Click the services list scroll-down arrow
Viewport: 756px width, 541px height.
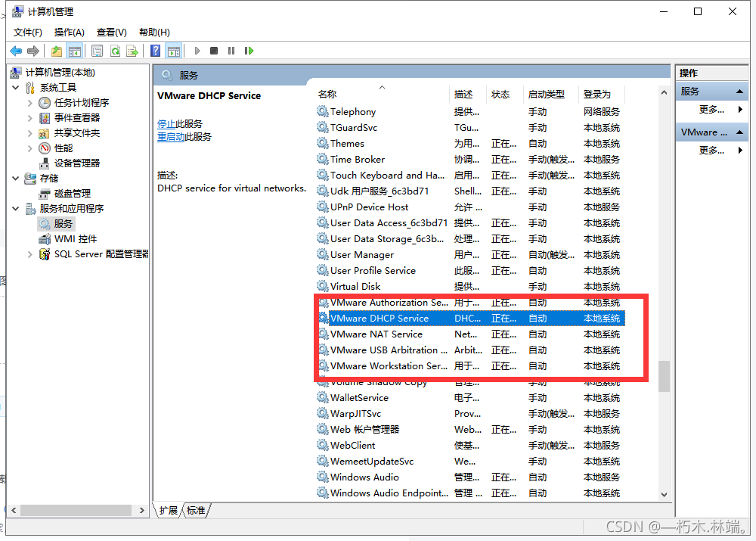(x=664, y=494)
